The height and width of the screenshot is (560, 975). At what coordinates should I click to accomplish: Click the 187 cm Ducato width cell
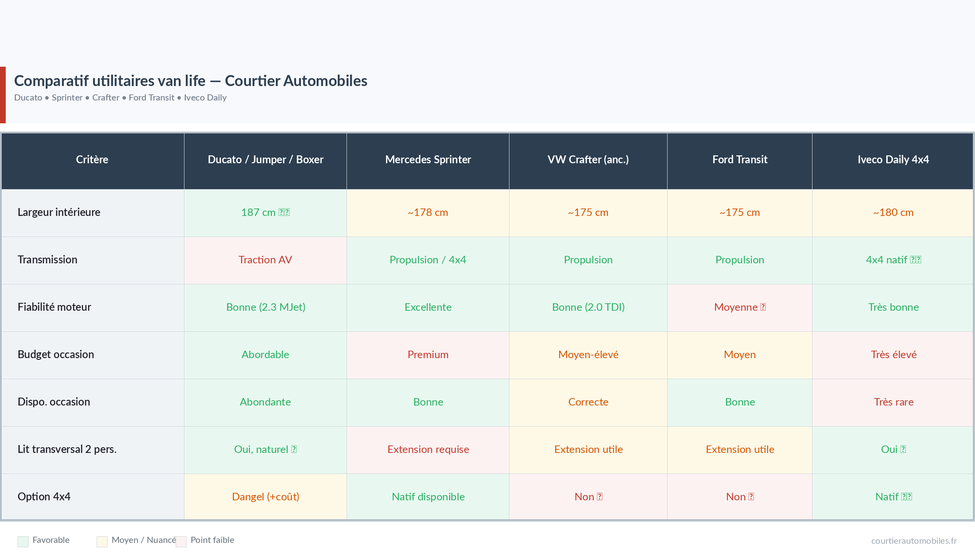(x=265, y=212)
